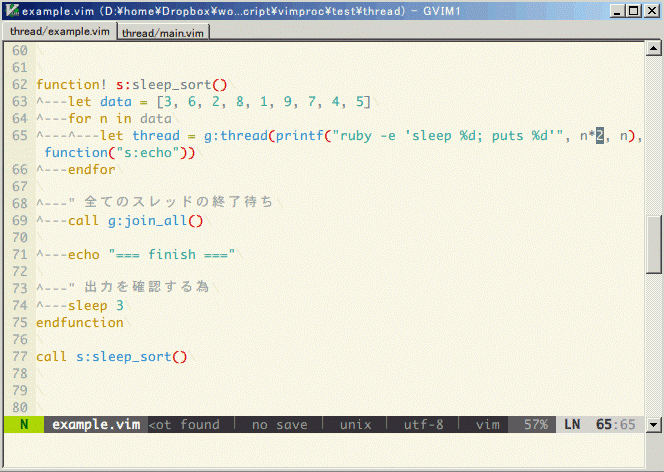Click 'g:thread' on line 65
The height and width of the screenshot is (472, 664).
coord(235,135)
